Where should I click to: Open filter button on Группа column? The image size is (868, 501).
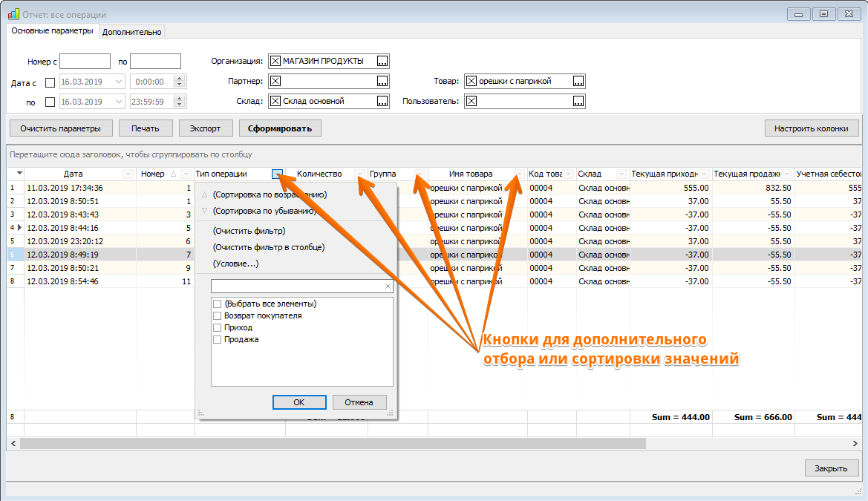click(x=419, y=174)
